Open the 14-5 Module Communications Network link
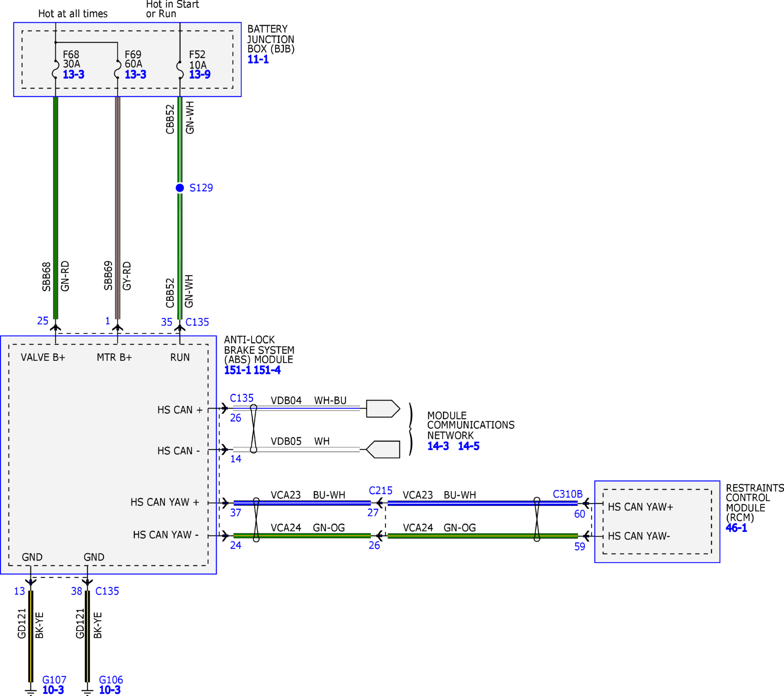The image size is (784, 696). click(x=469, y=446)
